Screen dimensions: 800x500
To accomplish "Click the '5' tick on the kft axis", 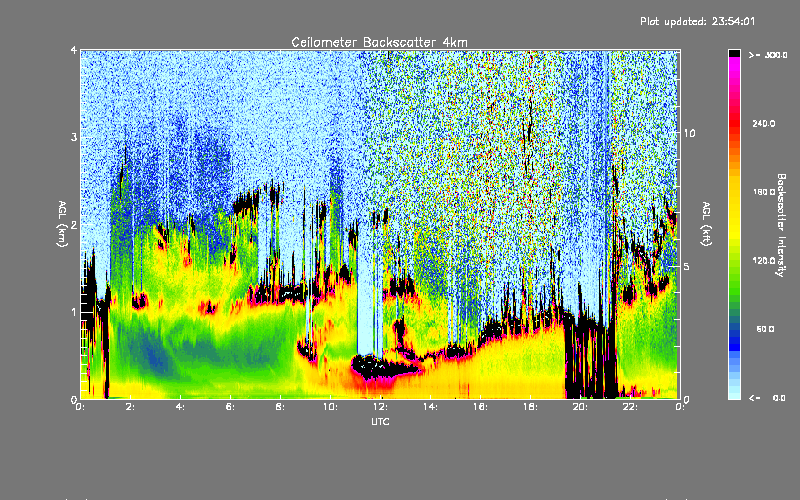I will [x=686, y=266].
